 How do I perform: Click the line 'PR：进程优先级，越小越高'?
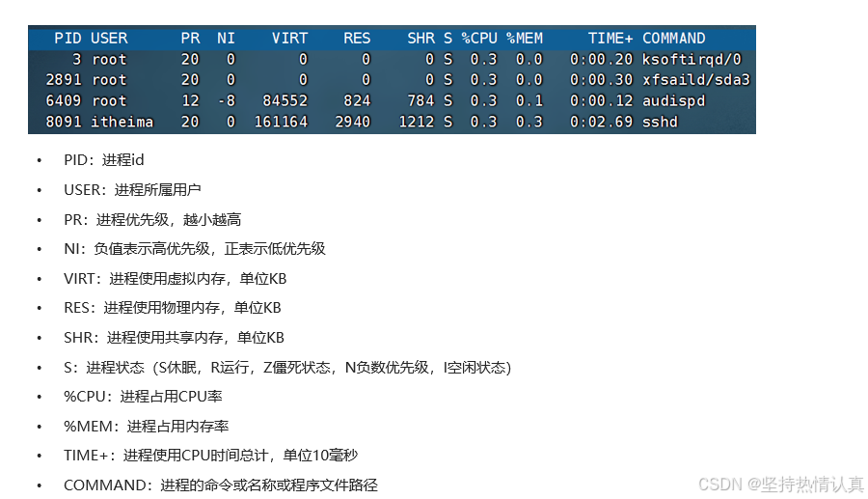(152, 220)
